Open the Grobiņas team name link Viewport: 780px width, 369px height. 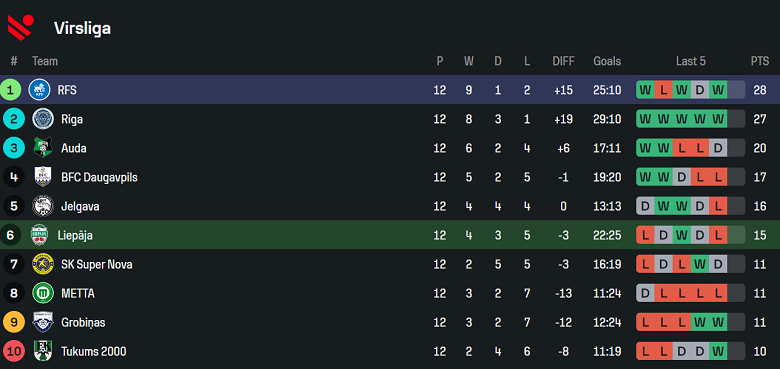click(83, 323)
